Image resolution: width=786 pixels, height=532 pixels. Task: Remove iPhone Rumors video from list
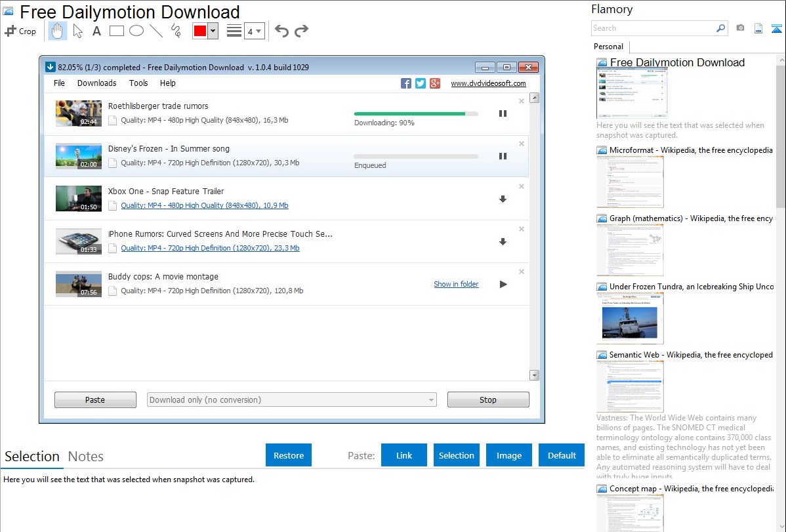point(522,229)
